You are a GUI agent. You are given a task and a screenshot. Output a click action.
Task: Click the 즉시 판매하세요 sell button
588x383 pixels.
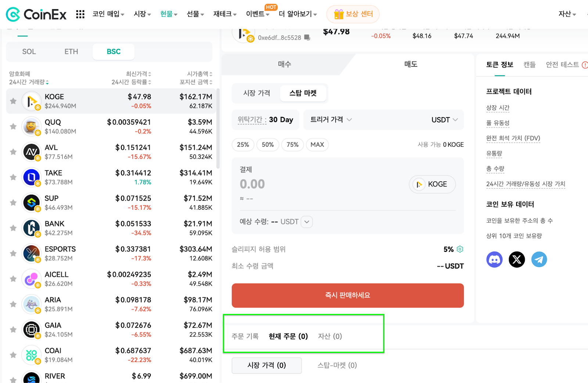tap(347, 295)
